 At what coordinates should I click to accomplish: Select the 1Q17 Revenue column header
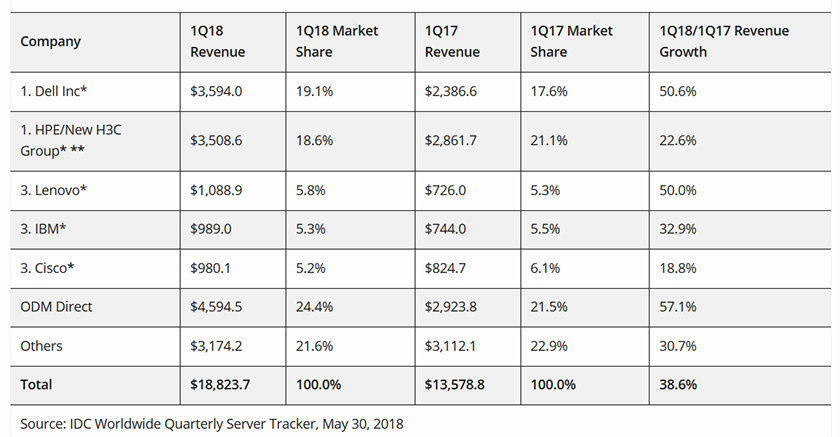pos(452,41)
